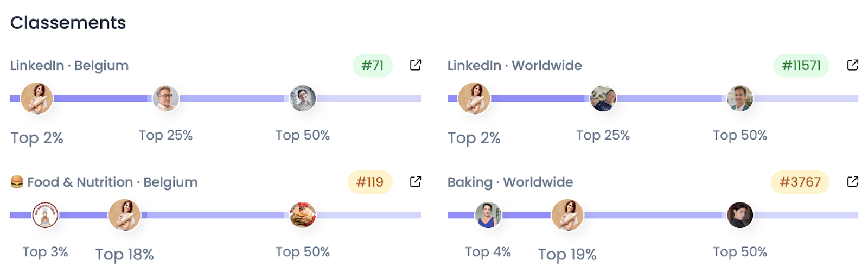Select Top 25% avatar in LinkedIn Belgium
The width and height of the screenshot is (868, 266).
coord(166,98)
